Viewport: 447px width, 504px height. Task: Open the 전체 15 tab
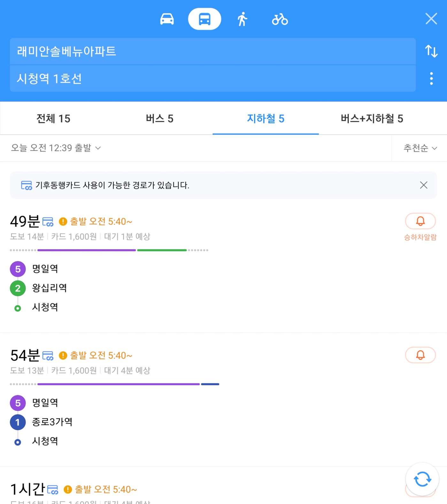[x=53, y=118]
